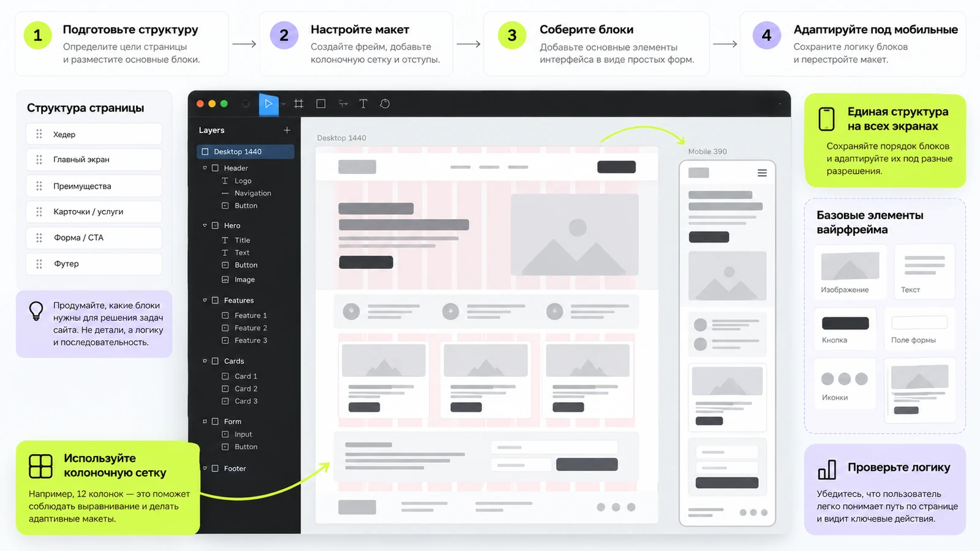
Task: Select the Feature 2 layer
Action: 244,328
